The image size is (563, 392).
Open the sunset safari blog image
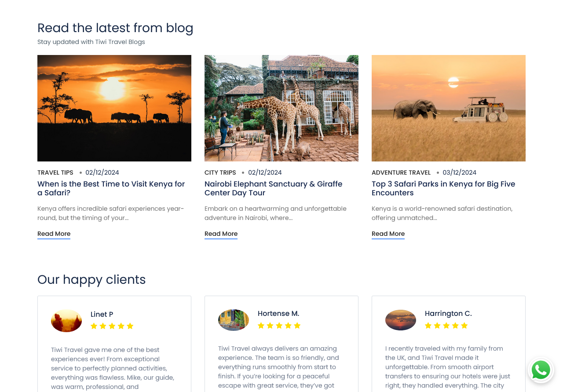click(114, 108)
